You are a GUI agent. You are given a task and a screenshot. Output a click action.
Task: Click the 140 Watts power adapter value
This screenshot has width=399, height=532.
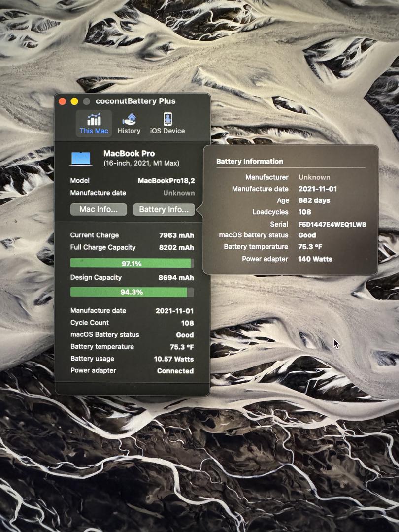coord(315,259)
